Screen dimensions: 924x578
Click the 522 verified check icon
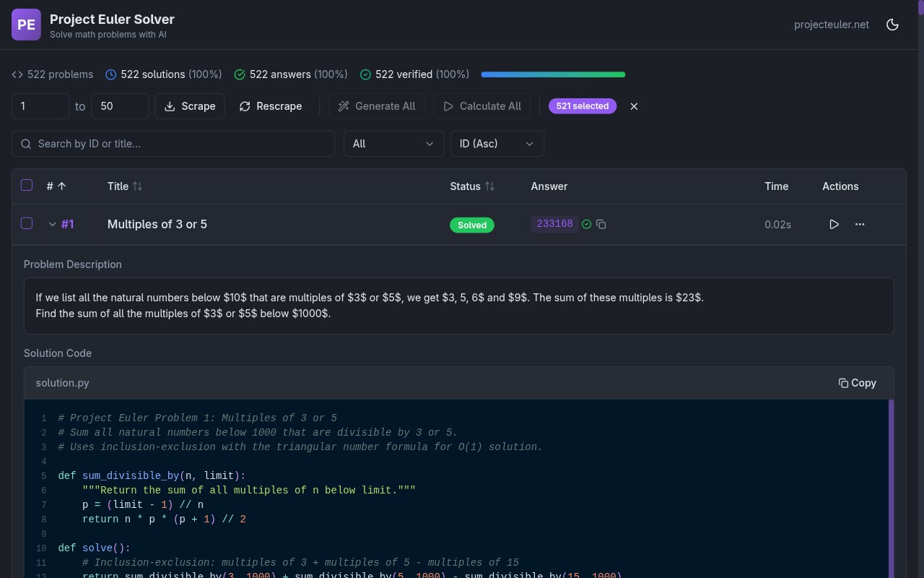[365, 74]
